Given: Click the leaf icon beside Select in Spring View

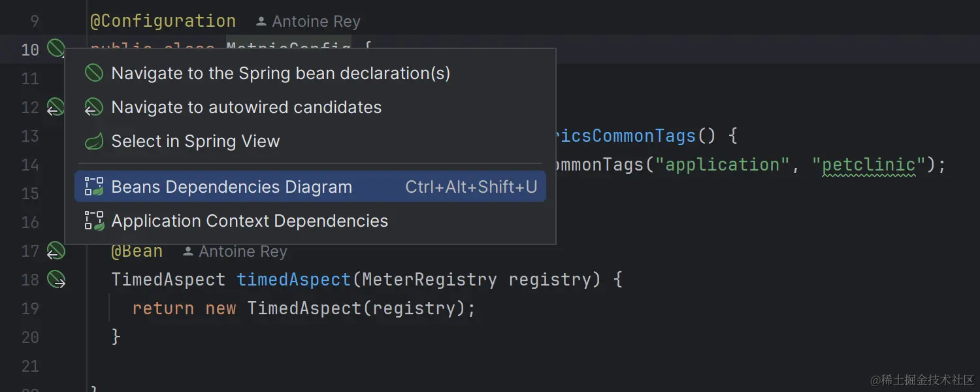Looking at the screenshot, I should [94, 141].
